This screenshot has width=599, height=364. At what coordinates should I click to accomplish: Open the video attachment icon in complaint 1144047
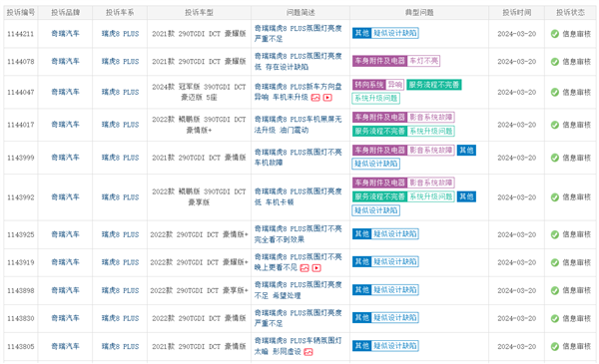pyautogui.click(x=327, y=98)
